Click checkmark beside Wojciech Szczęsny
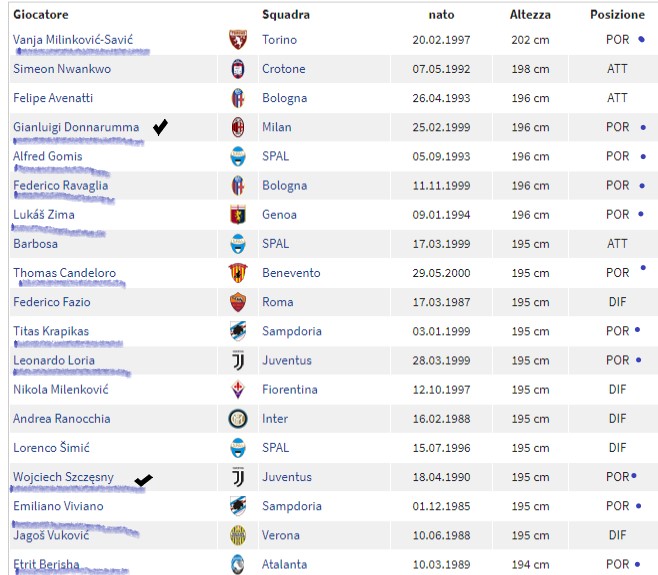Image resolution: width=658 pixels, height=575 pixels. point(144,479)
